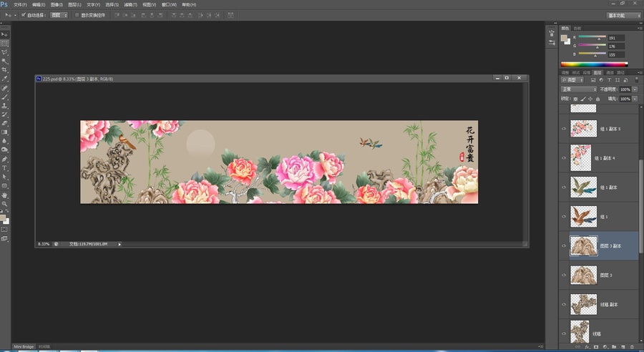Click the Add Layer Style fx icon
The width and height of the screenshot is (644, 352).
click(x=587, y=347)
